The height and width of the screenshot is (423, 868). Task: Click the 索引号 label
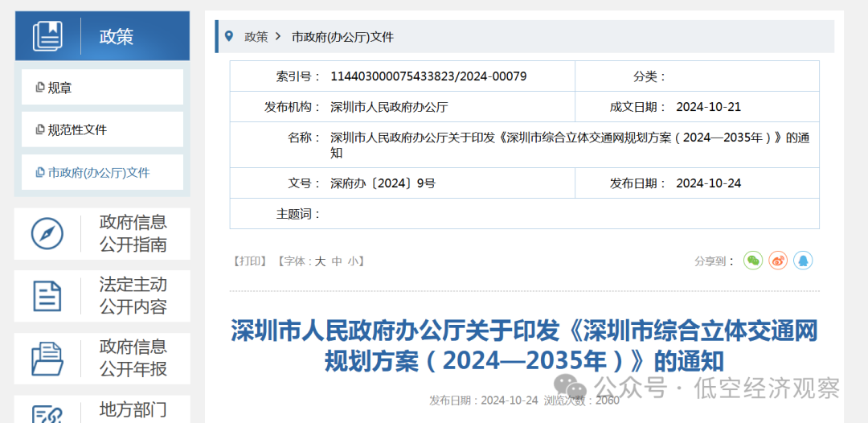pyautogui.click(x=298, y=76)
